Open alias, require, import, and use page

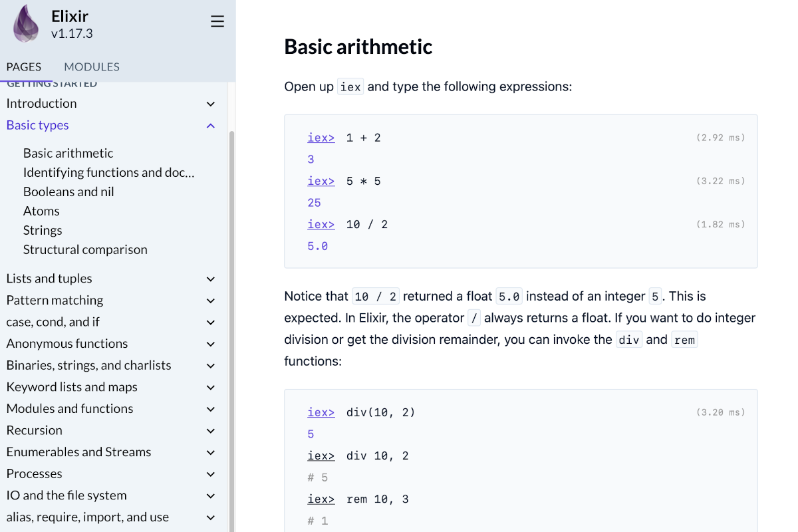point(87,517)
